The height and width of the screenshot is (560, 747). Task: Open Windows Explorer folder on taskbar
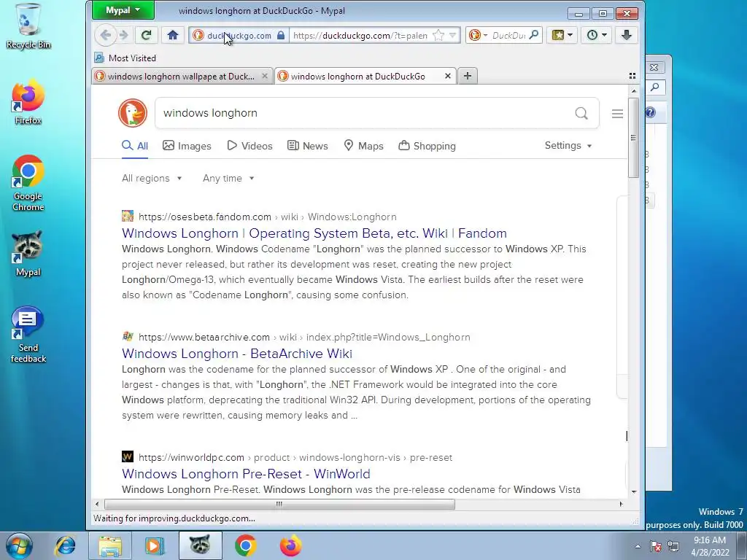(x=110, y=545)
